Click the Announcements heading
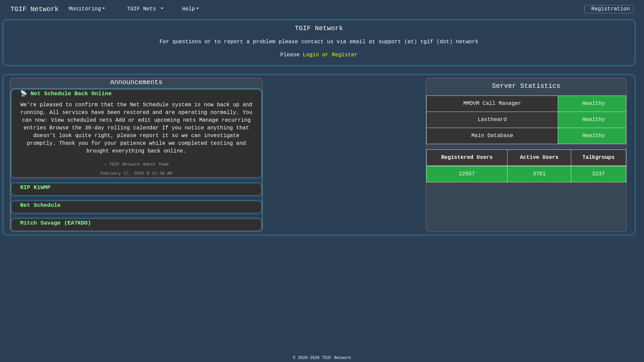644x362 pixels. [136, 82]
